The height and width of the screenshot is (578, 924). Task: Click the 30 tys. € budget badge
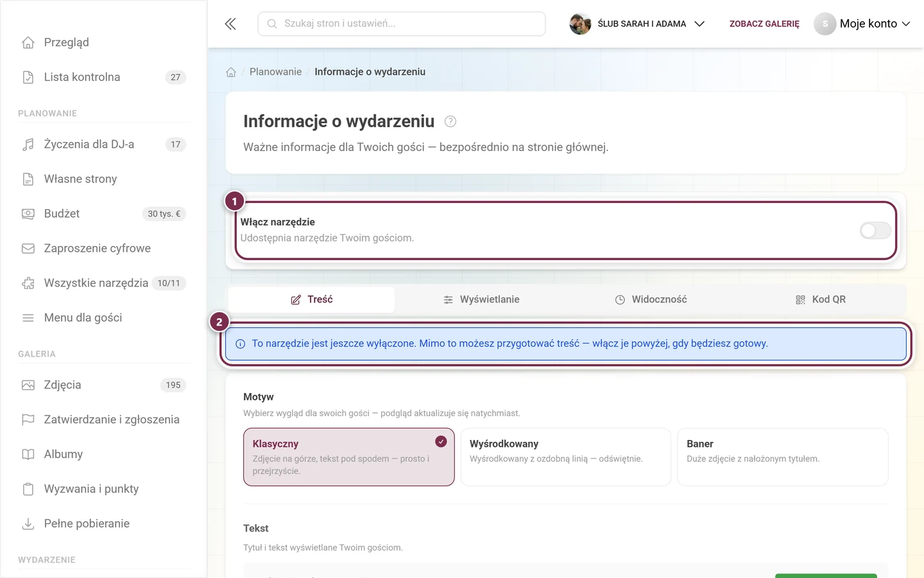[164, 214]
